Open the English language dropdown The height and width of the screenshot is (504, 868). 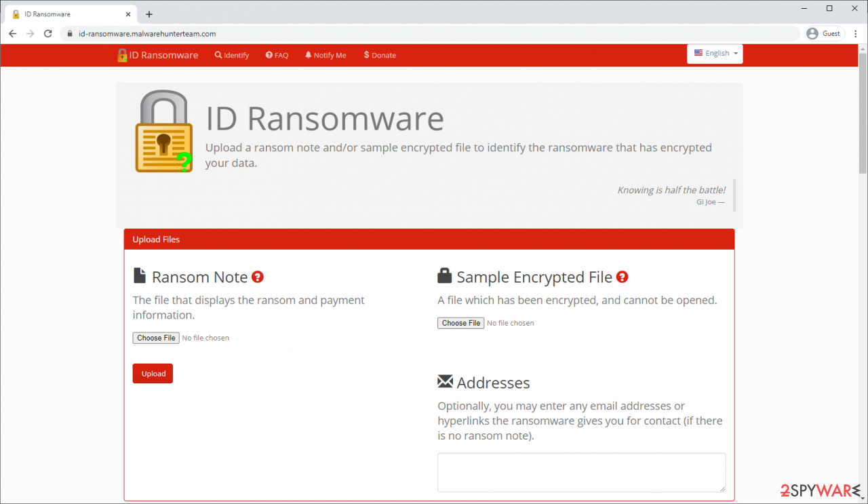[x=715, y=54]
